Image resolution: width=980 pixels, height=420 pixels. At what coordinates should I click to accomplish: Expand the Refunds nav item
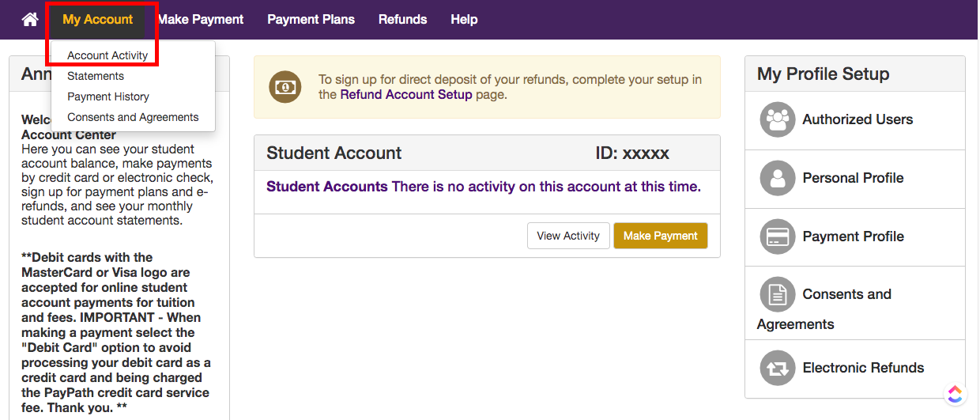[402, 19]
